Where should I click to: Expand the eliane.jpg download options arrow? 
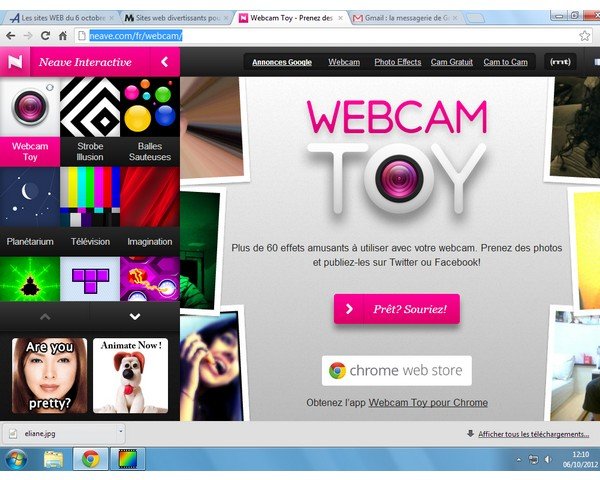point(121,431)
